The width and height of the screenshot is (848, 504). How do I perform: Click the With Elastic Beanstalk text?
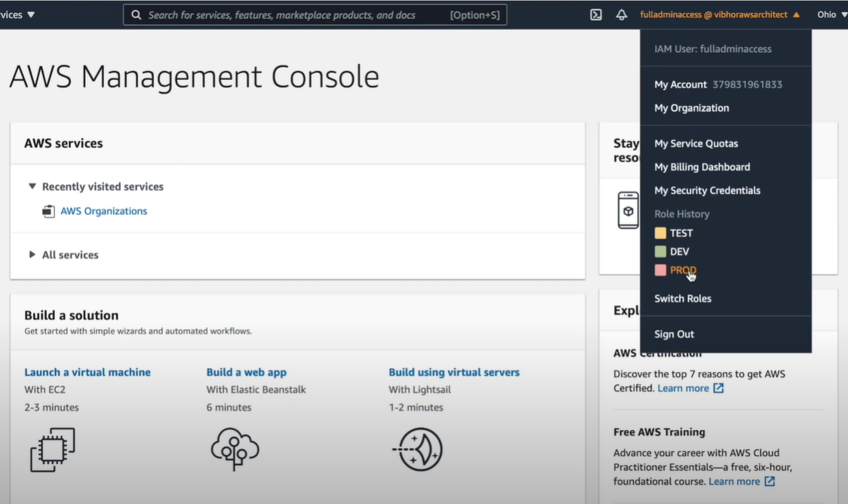(256, 389)
